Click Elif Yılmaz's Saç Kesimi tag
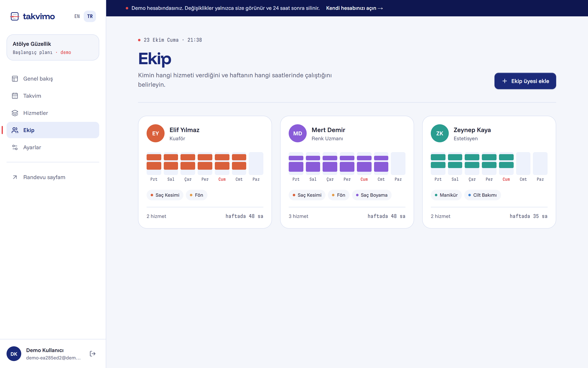The height and width of the screenshot is (368, 588). point(165,195)
